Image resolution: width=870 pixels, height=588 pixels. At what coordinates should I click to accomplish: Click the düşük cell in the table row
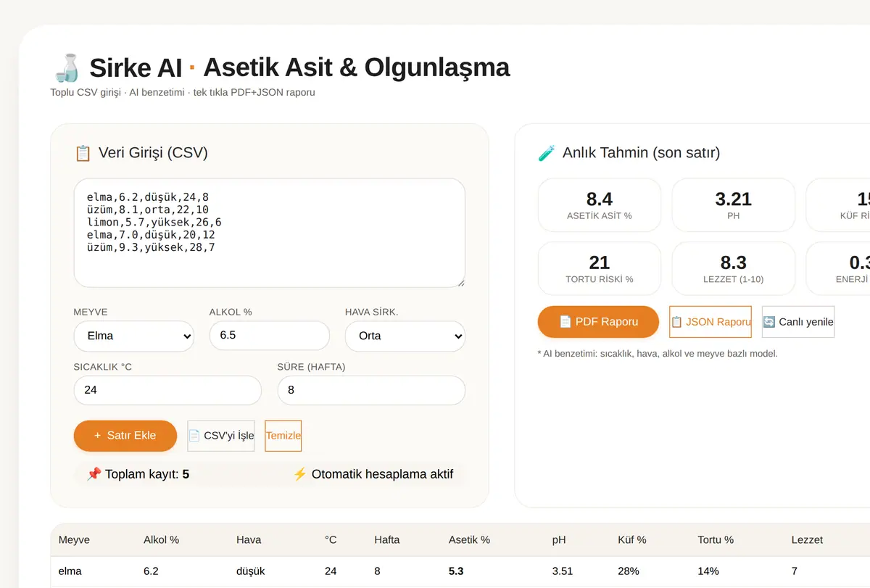[x=251, y=571]
